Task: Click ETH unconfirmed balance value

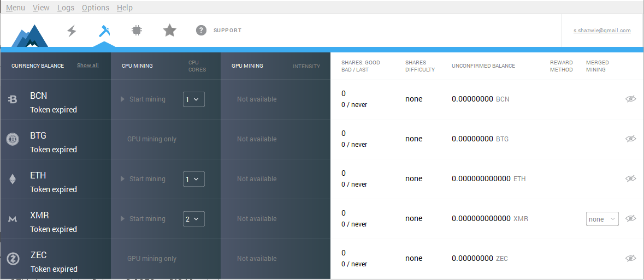Action: pos(481,178)
